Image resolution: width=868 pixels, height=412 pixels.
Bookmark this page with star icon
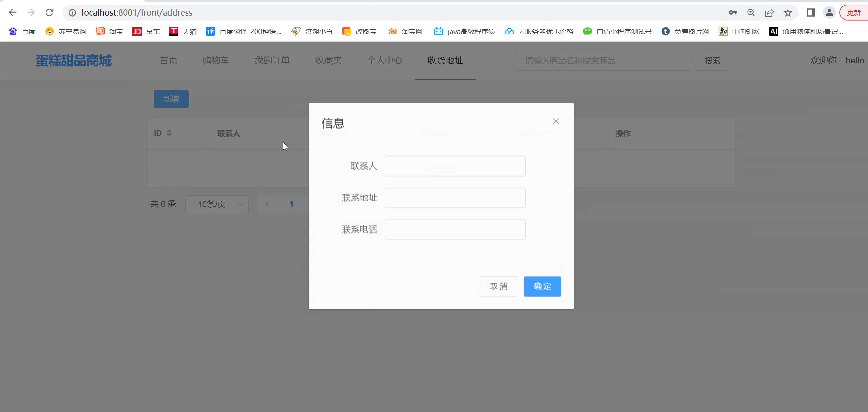coord(788,12)
